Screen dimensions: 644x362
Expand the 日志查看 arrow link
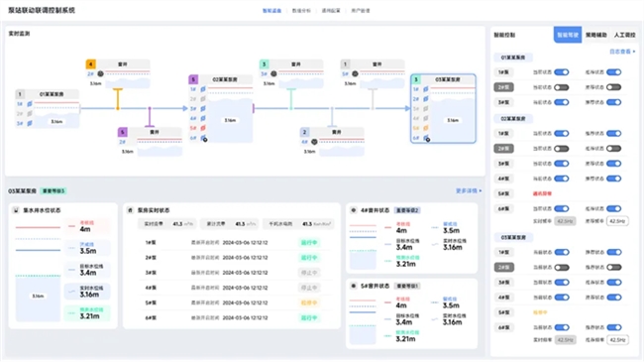coord(622,52)
